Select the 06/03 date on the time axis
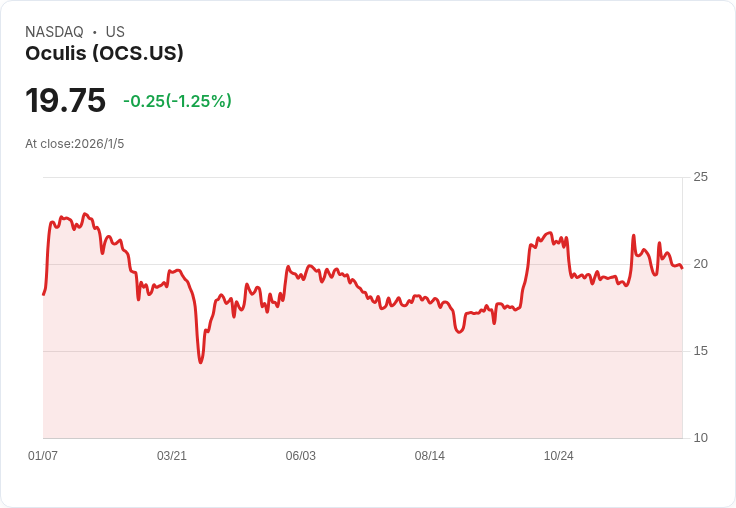736x508 pixels. [x=301, y=456]
